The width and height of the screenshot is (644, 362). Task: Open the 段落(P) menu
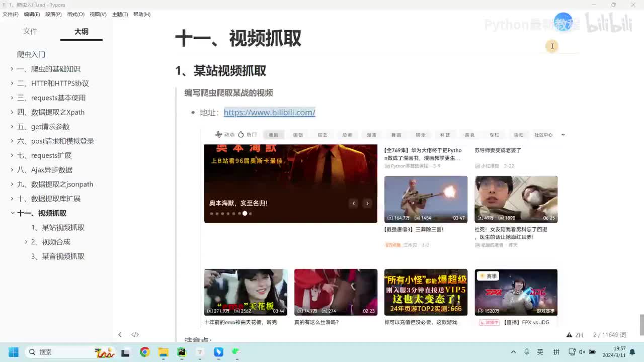[x=53, y=14]
